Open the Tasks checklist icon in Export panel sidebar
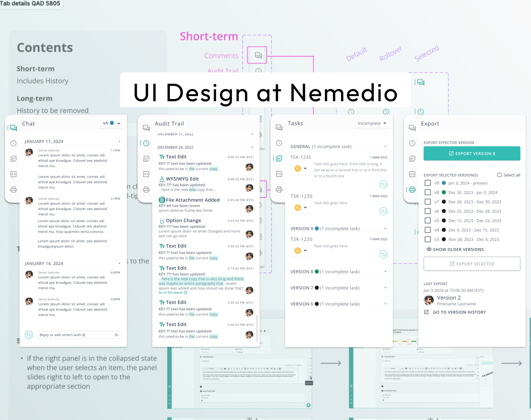531x420 pixels. [412, 159]
